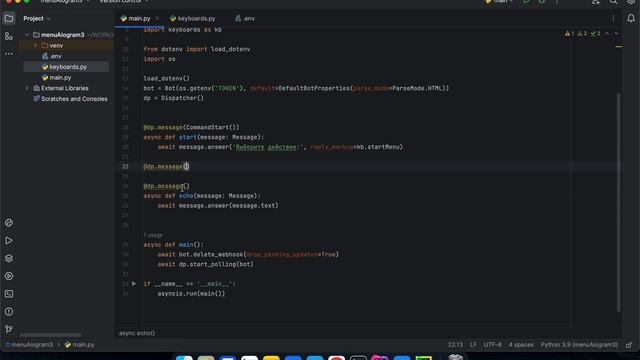The width and height of the screenshot is (640, 360).
Task: Click 'from dotenv import load_dotenv' line
Action: click(x=197, y=49)
